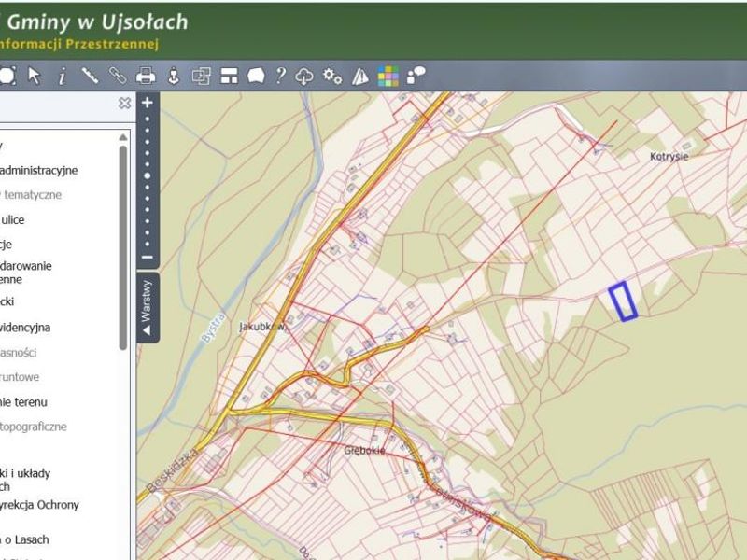This screenshot has height=560, width=747.
Task: Open the colorful grid palette icon
Action: pyautogui.click(x=388, y=77)
